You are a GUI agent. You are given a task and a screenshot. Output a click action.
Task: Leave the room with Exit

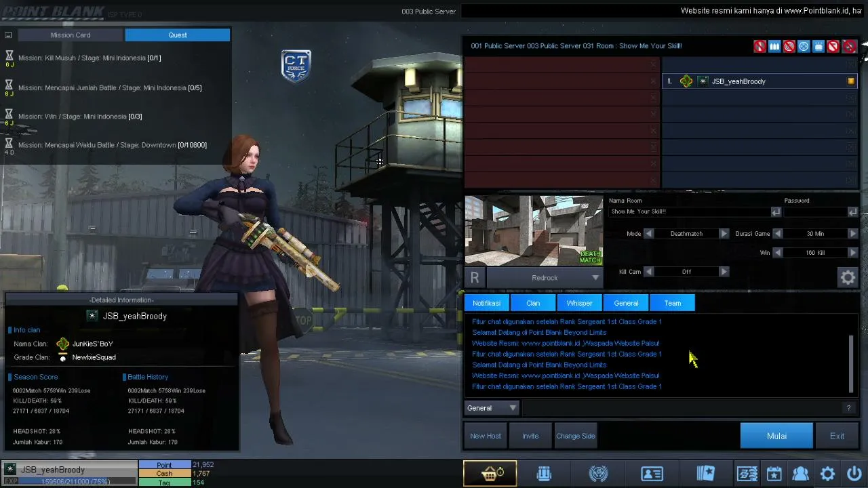tap(837, 436)
